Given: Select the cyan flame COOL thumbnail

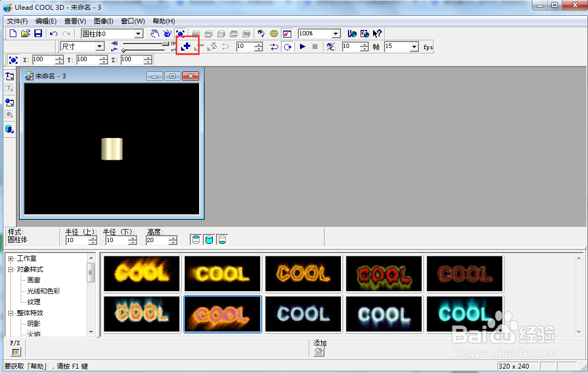Looking at the screenshot, I should click(465, 314).
